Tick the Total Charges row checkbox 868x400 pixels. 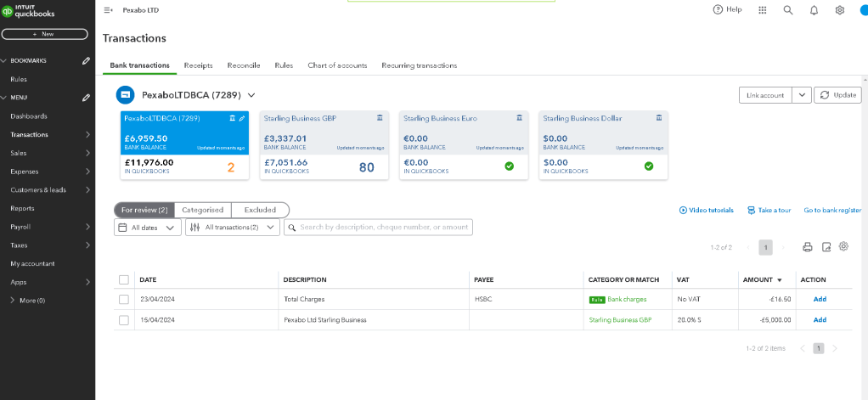[124, 299]
